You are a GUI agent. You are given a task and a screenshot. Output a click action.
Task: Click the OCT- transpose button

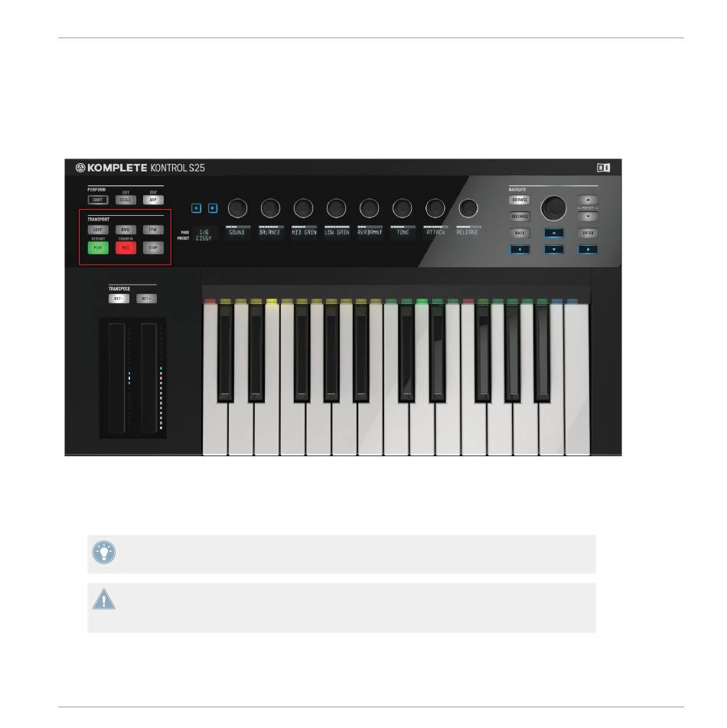(119, 299)
